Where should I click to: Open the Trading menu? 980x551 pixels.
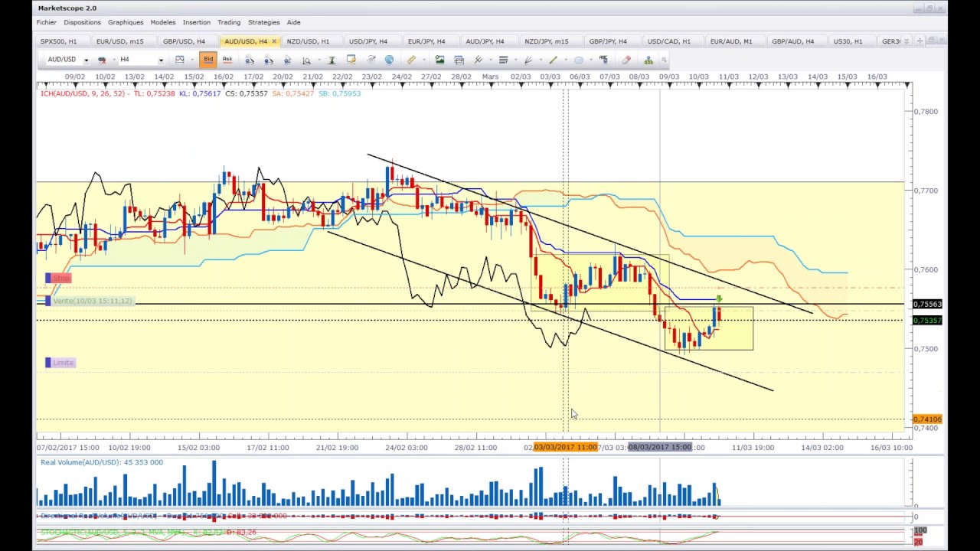(x=229, y=22)
